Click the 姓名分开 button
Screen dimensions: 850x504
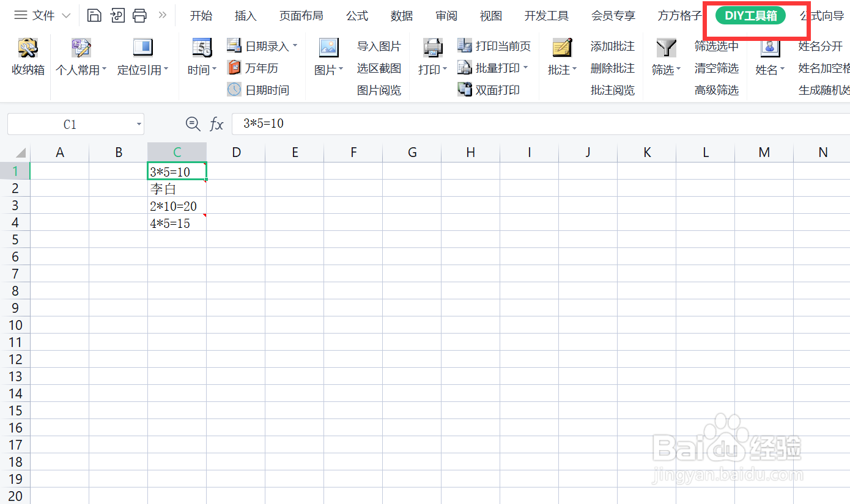click(x=821, y=46)
